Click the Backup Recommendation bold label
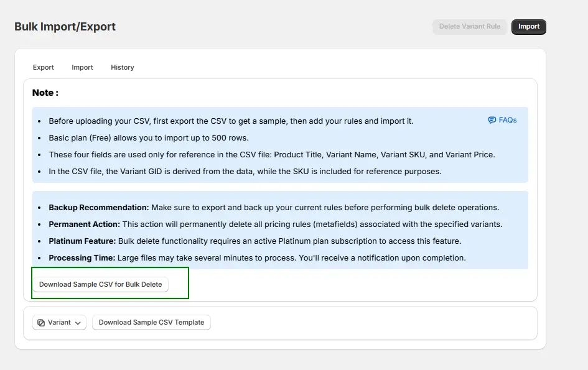588x370 pixels. (x=98, y=207)
